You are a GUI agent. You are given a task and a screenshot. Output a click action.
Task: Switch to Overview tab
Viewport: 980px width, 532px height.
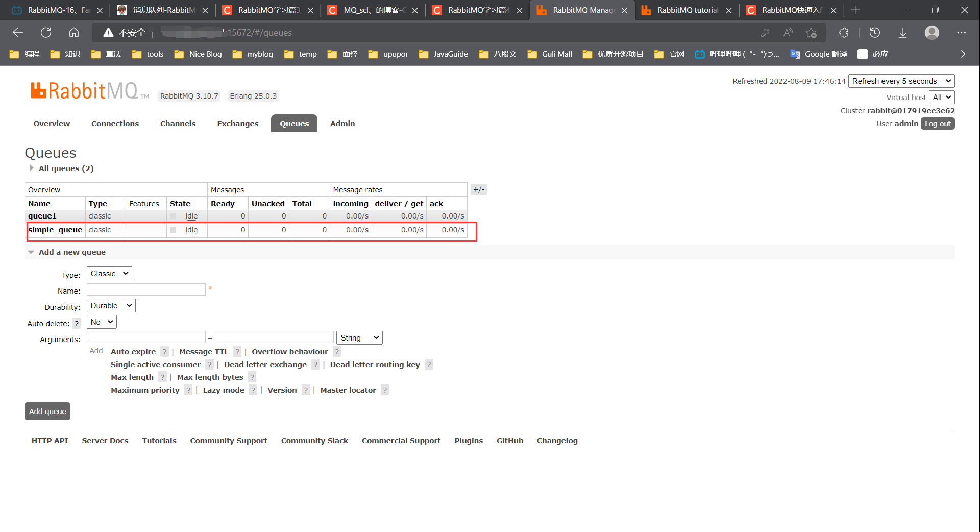[x=52, y=124]
